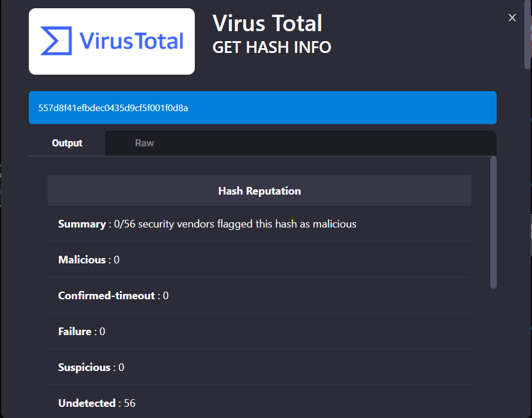
Task: Click the output panel scrollbar
Action: [493, 222]
